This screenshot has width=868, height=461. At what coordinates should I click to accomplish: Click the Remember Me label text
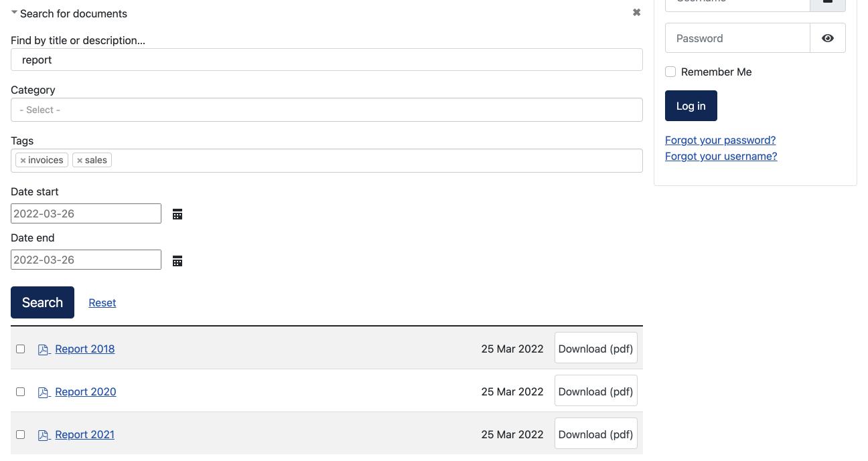(x=717, y=72)
